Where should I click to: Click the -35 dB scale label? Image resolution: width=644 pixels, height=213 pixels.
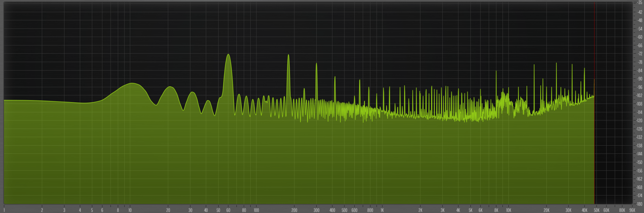(640, 3)
